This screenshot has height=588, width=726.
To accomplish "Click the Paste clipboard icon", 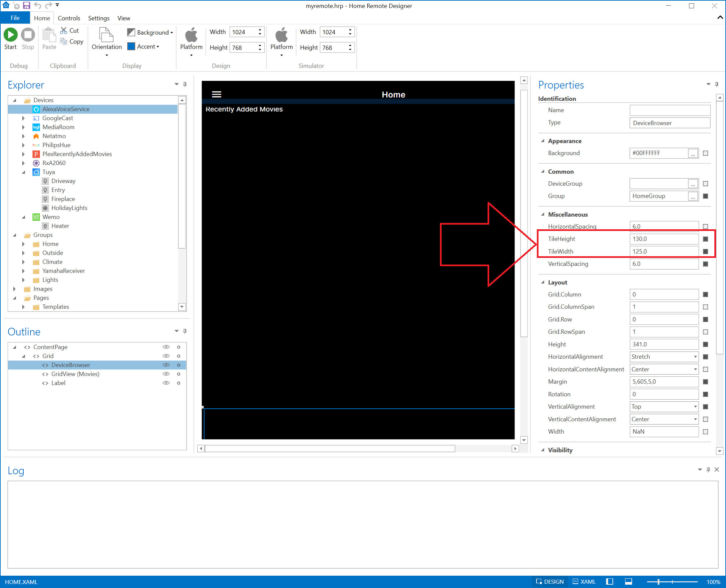I will coord(49,35).
